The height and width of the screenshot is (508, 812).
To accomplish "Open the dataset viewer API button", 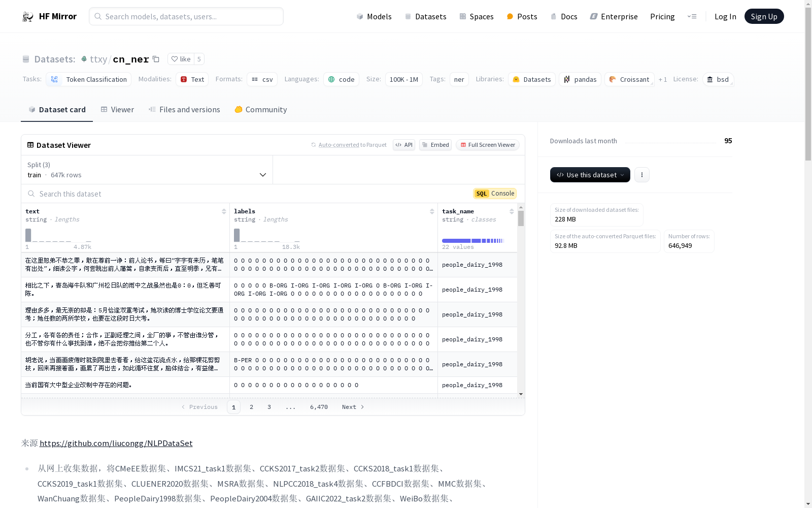I will coord(404,145).
